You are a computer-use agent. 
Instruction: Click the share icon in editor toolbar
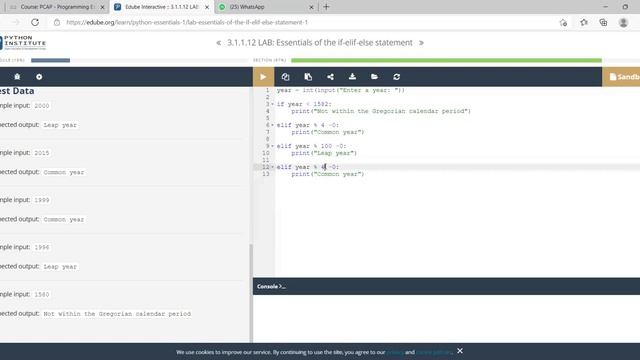point(330,77)
